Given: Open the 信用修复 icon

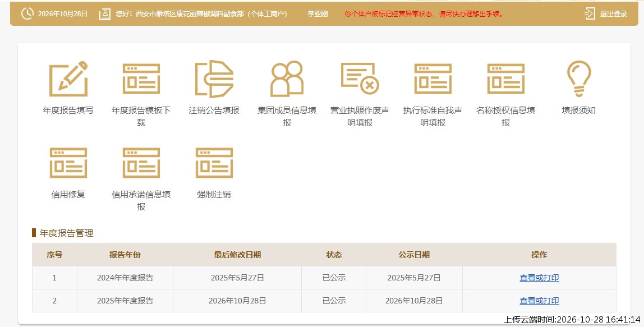Looking at the screenshot, I should coord(68,163).
